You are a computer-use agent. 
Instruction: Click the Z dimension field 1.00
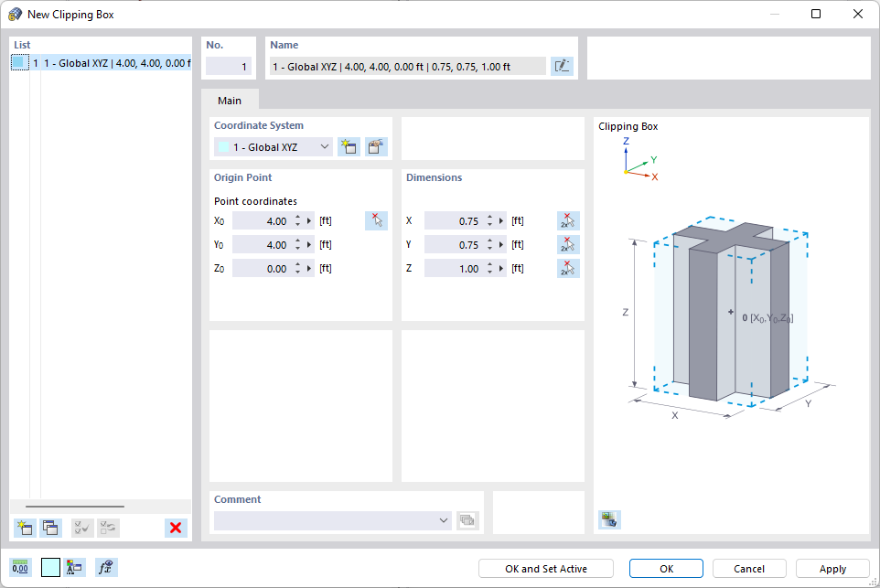pyautogui.click(x=454, y=269)
